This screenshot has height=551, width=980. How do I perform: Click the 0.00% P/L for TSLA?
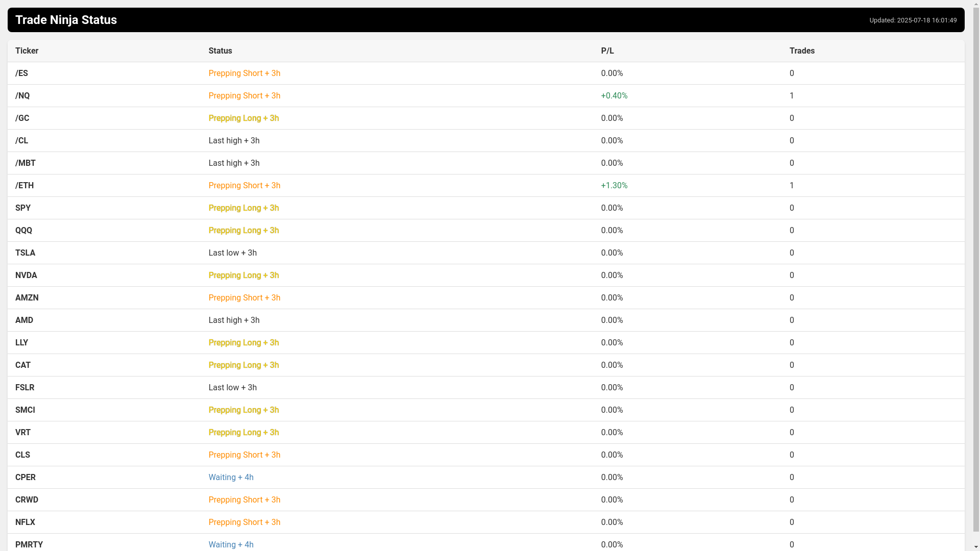coord(612,253)
